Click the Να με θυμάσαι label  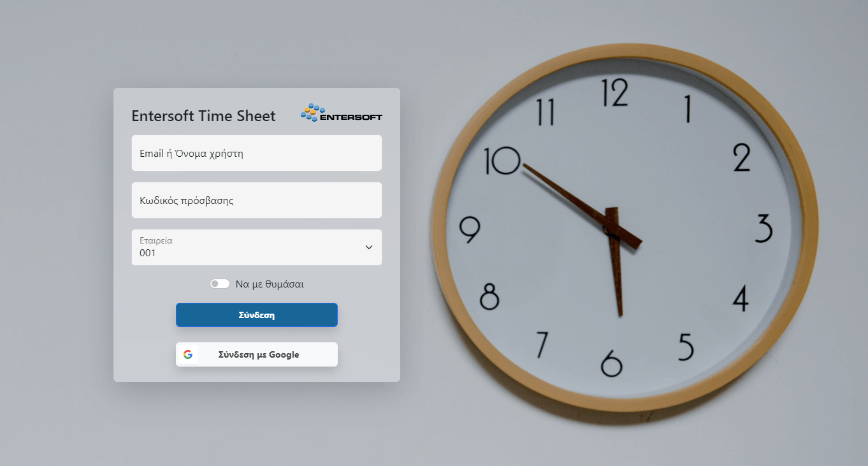point(270,284)
